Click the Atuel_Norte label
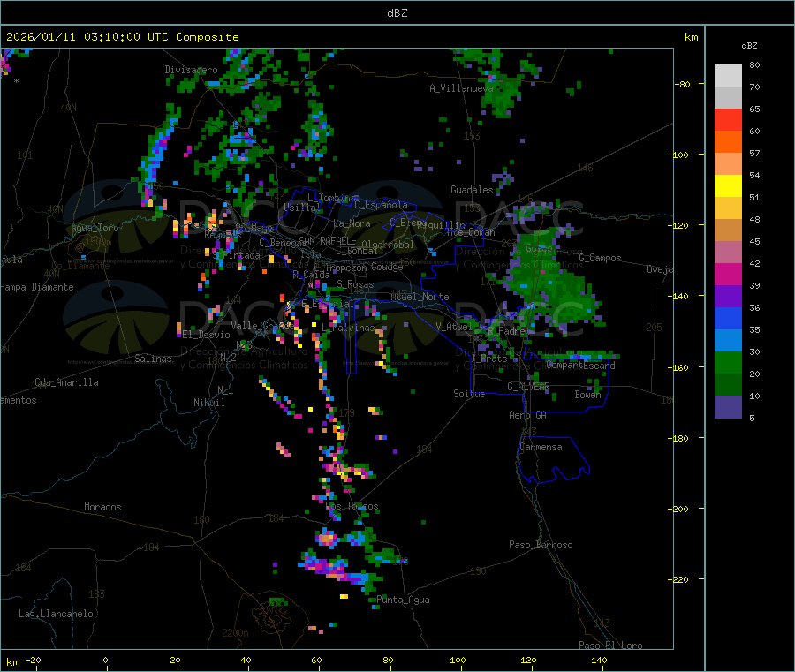This screenshot has height=672, width=795. click(420, 297)
